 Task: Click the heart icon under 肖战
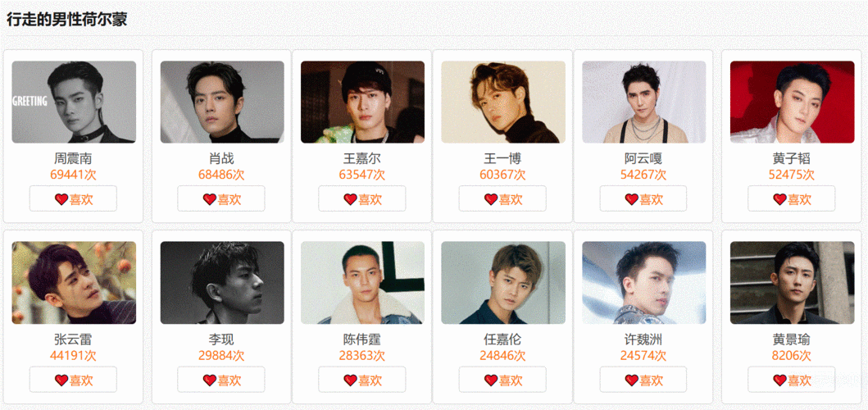(x=210, y=199)
